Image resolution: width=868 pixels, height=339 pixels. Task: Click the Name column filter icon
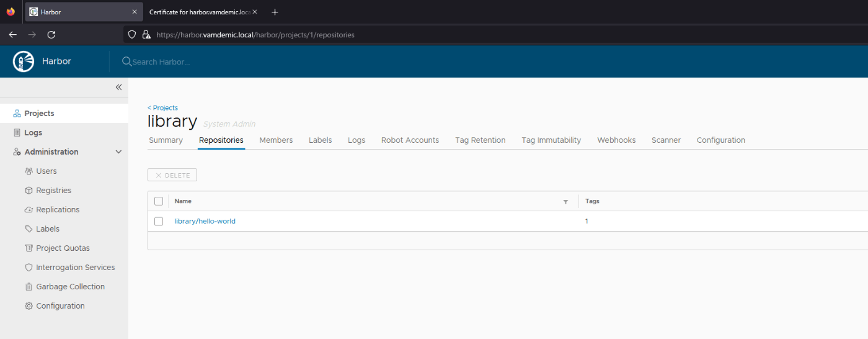coord(565,202)
